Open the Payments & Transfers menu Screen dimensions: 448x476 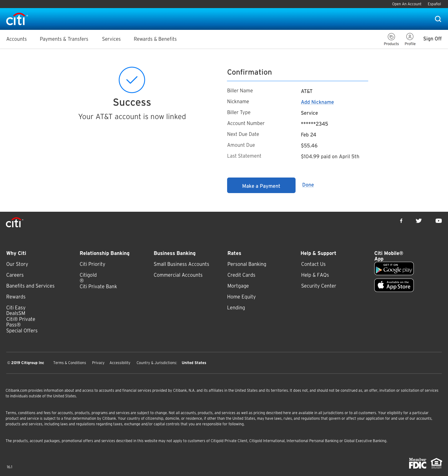64,39
